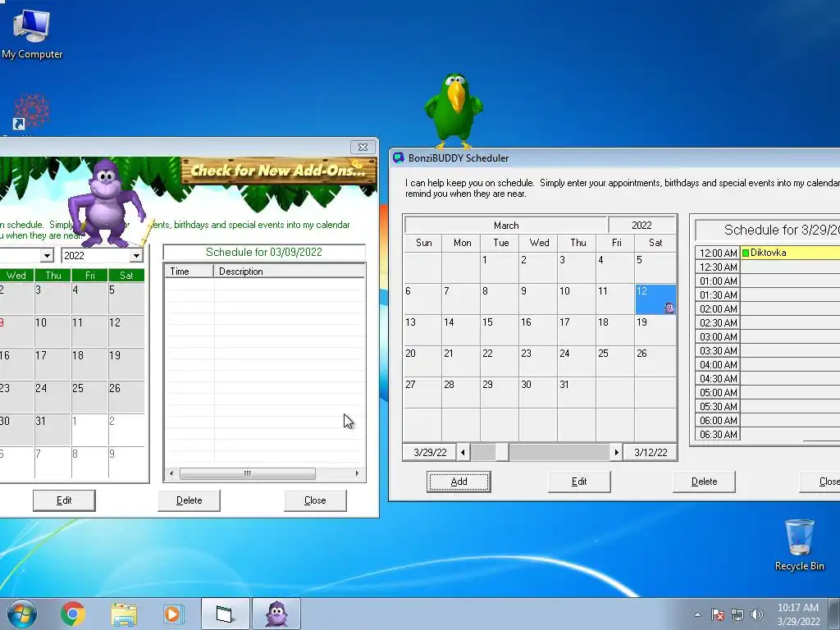Open Windows Media Player from the taskbar
Screen dimensions: 840x630
point(174,614)
